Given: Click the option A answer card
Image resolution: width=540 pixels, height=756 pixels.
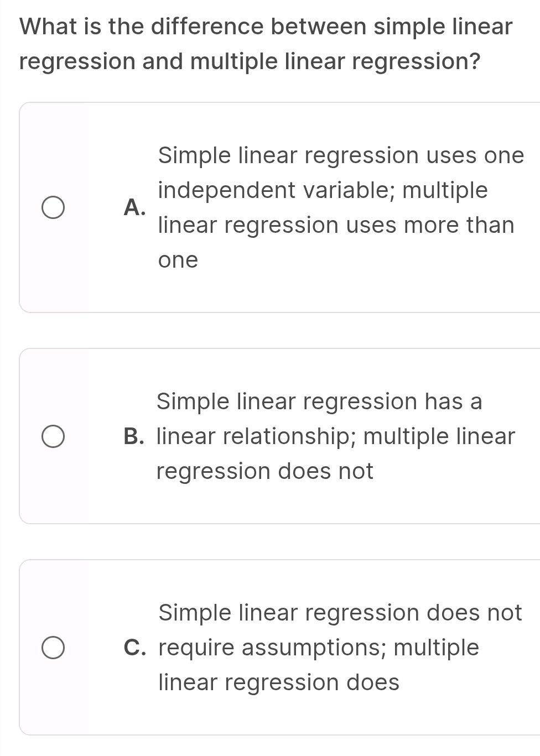Looking at the screenshot, I should tap(277, 207).
